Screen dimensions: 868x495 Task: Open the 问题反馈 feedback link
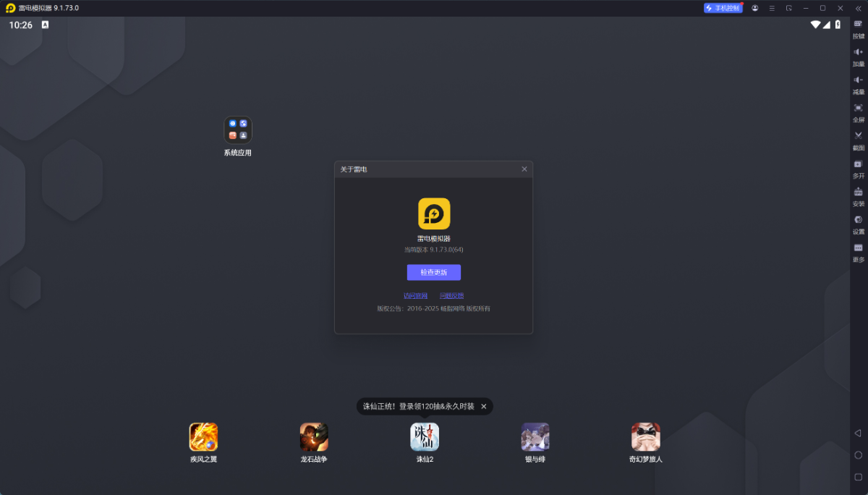(x=451, y=295)
